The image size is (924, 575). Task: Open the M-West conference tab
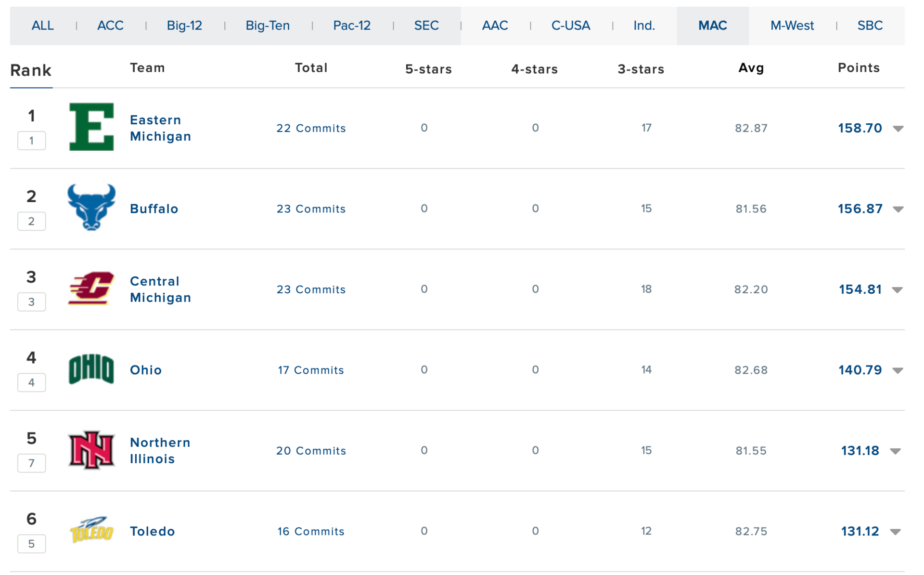(x=792, y=26)
